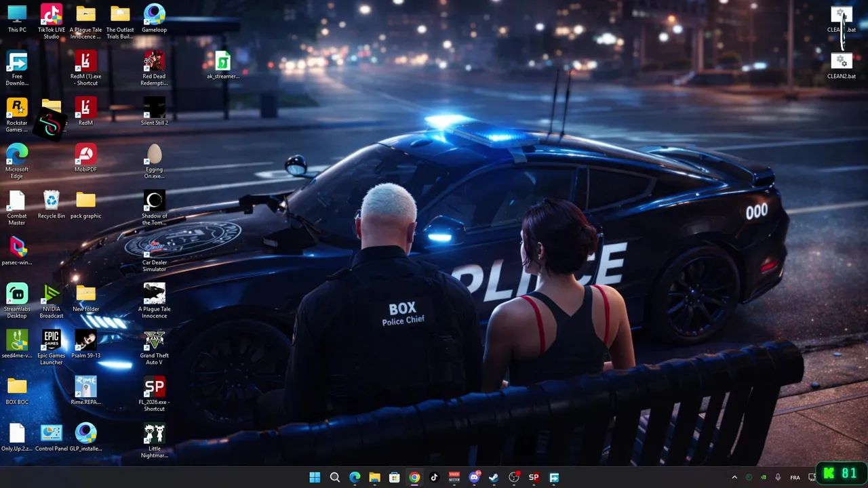Open Streamlabs Desktop shortcut
868x488 pixels.
(x=17, y=301)
